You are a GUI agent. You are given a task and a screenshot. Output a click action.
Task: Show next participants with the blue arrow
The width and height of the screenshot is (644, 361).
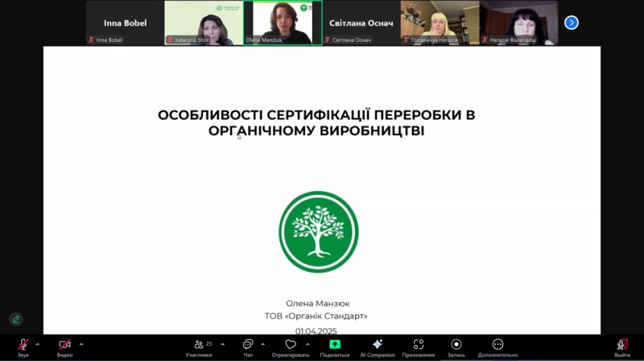coord(572,23)
